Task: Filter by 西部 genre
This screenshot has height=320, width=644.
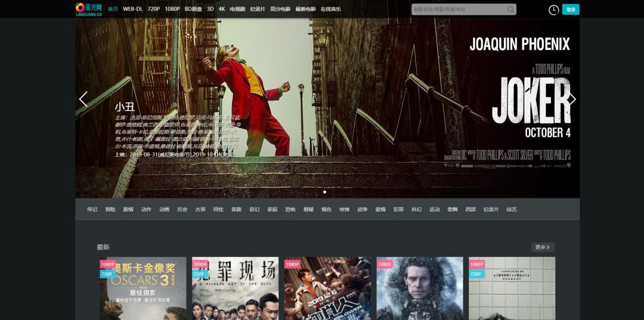Action: [x=470, y=210]
